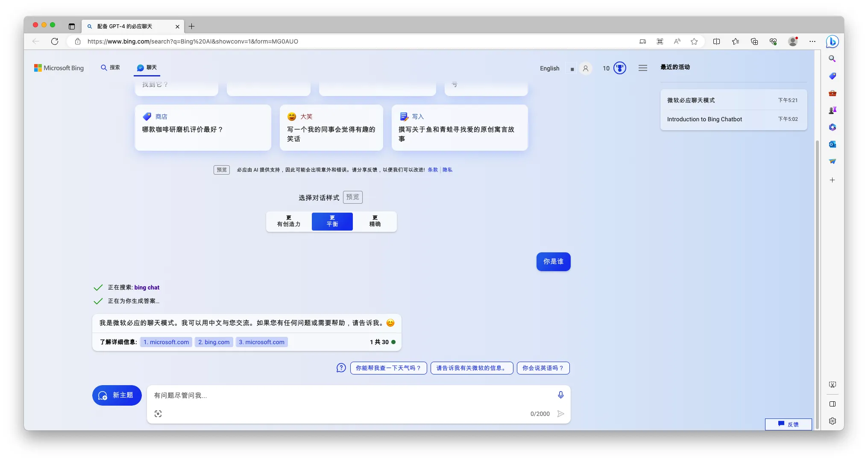
Task: Open the chess Games sidebar icon
Action: (x=832, y=110)
